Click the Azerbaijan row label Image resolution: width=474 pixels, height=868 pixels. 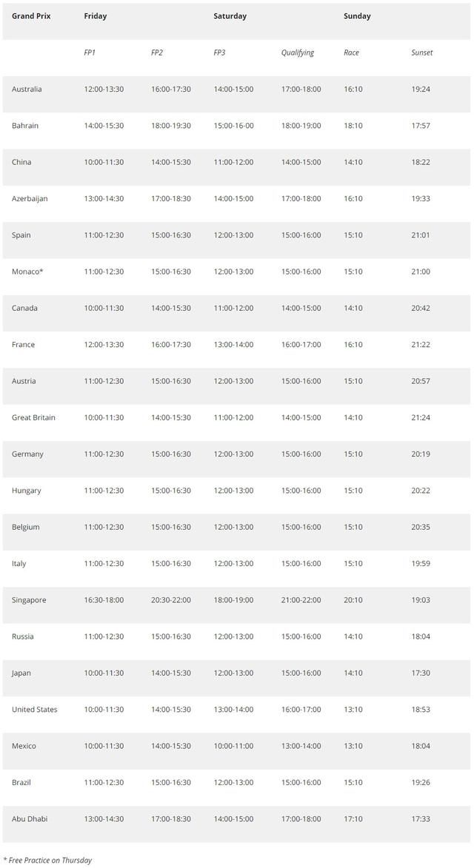tap(30, 198)
